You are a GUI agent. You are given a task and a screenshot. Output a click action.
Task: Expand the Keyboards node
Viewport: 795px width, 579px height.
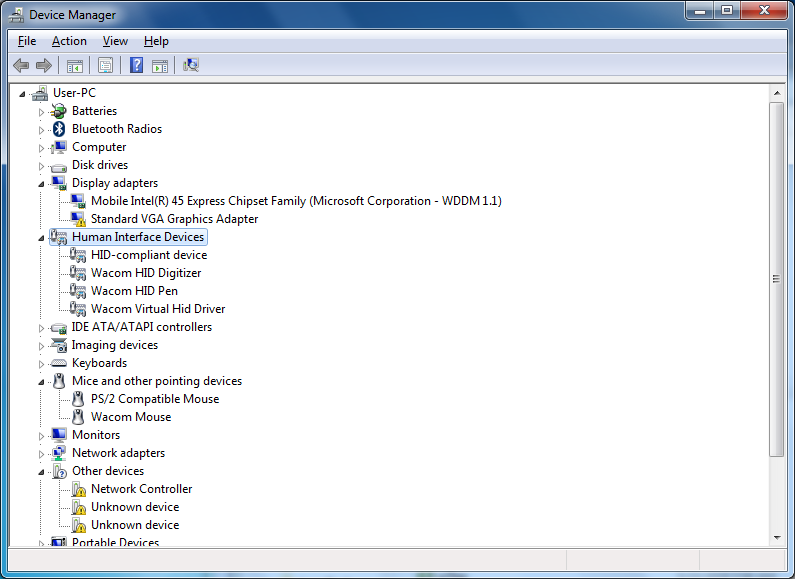[x=42, y=364]
